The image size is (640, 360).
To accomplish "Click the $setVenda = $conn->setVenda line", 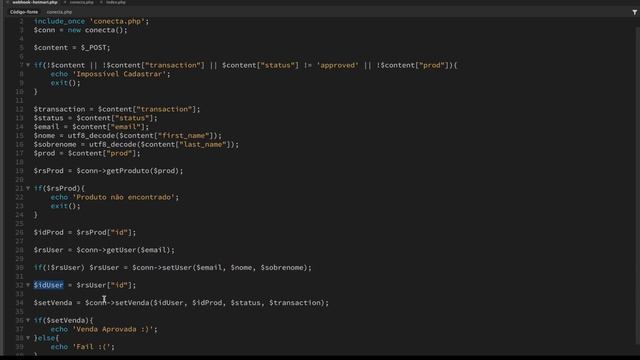I will coord(181,302).
